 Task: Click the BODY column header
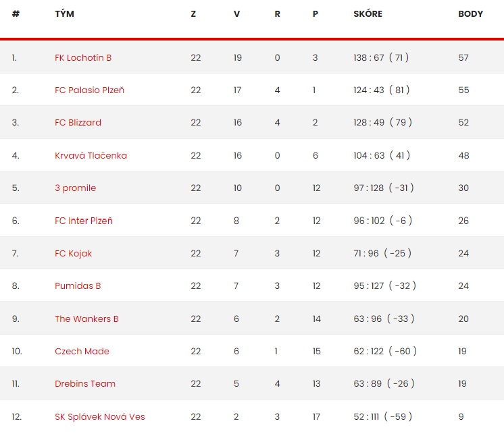coord(471,13)
